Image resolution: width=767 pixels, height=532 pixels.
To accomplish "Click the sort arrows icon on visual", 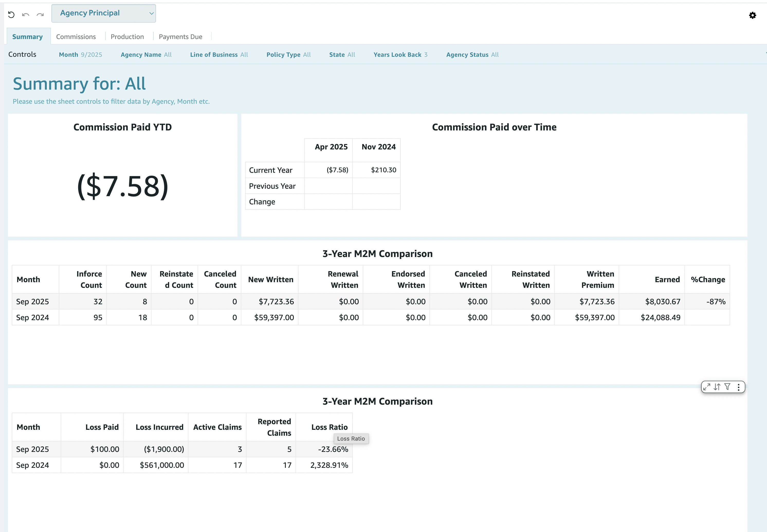I will click(x=717, y=387).
